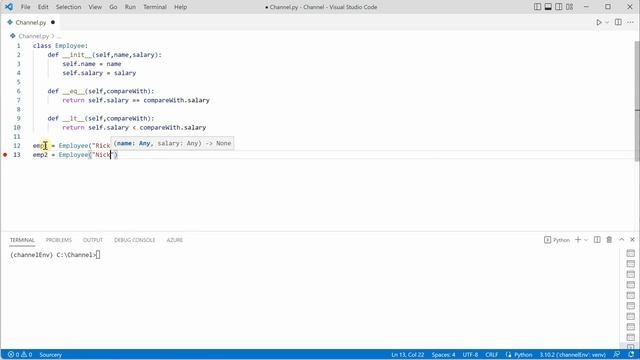Screen dimensions: 640x360
Task: Click 'Ln 13, Col 22' status item
Action: pos(407,355)
